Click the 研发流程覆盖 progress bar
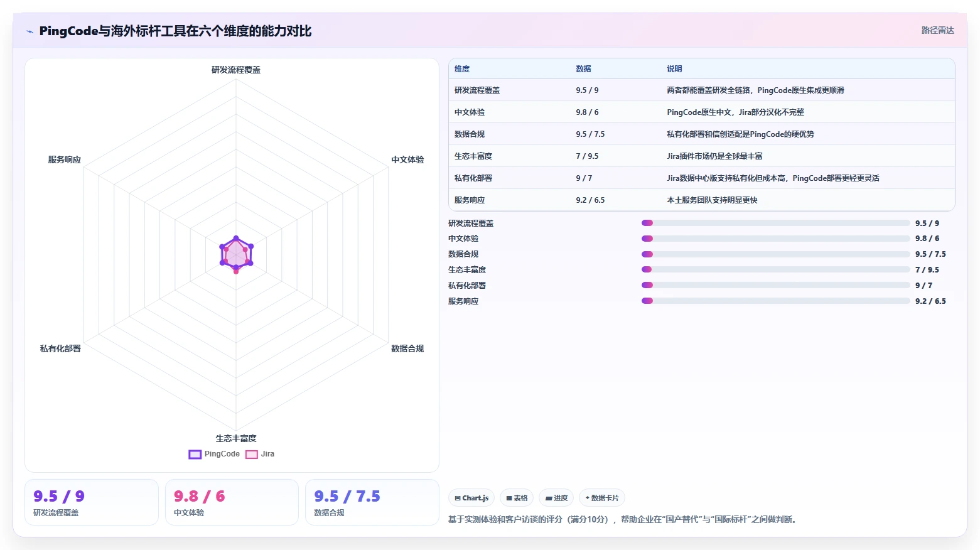Viewport: 980px width, 550px height. (775, 223)
